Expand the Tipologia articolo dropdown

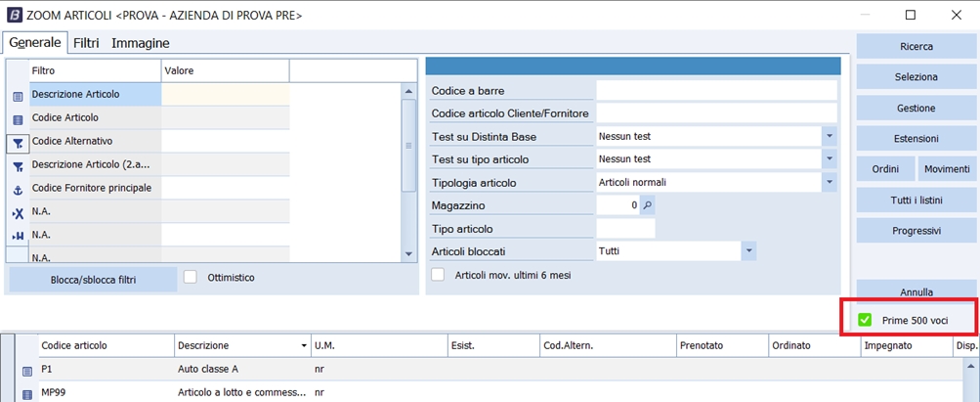(830, 182)
